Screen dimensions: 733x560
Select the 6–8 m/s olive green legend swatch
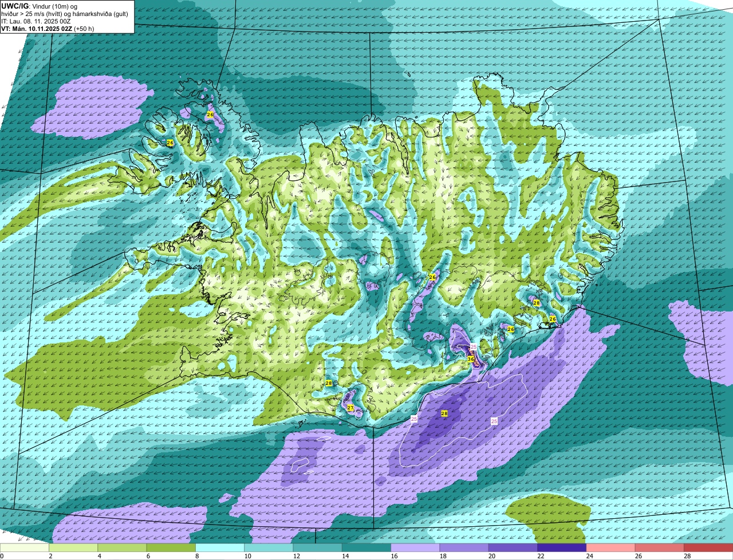(x=171, y=548)
